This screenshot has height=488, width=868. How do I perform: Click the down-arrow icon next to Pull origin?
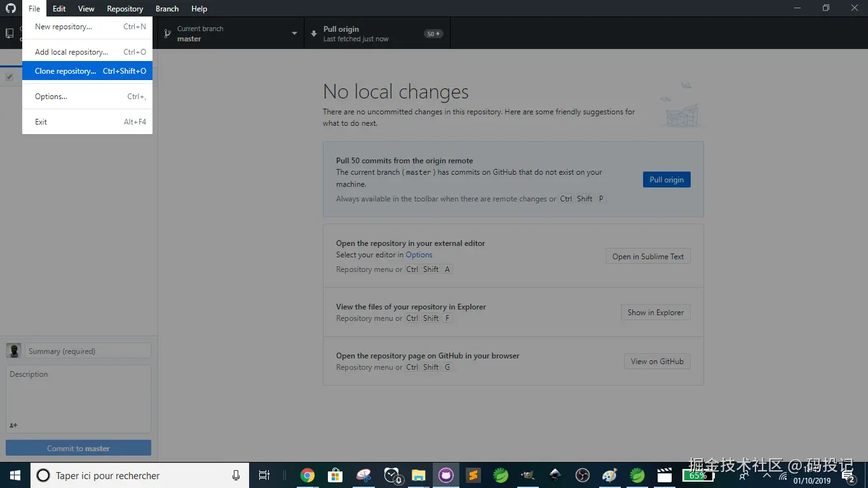pos(314,34)
